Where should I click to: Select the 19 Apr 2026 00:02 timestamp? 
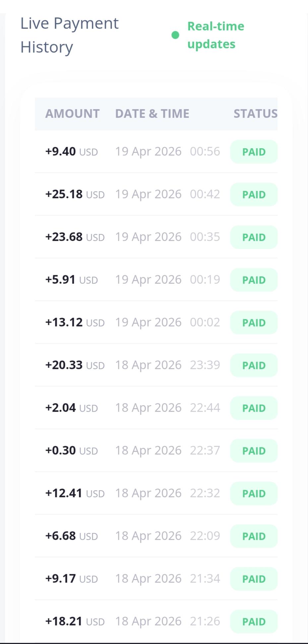pos(167,322)
